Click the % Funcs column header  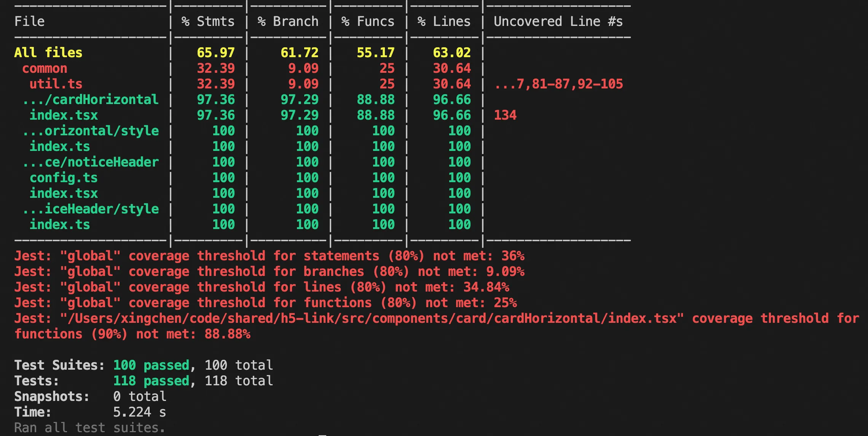point(368,21)
